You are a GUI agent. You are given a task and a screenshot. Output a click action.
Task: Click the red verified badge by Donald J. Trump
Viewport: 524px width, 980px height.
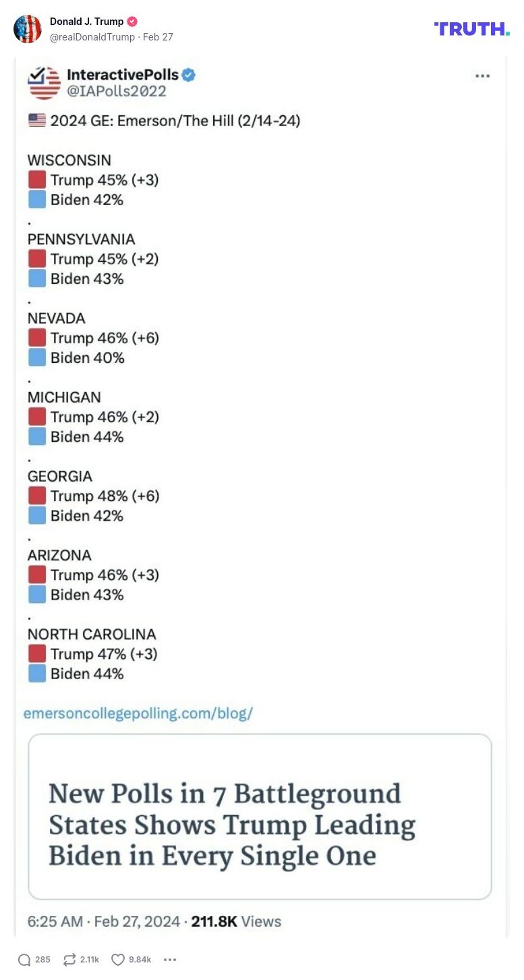coord(132,22)
